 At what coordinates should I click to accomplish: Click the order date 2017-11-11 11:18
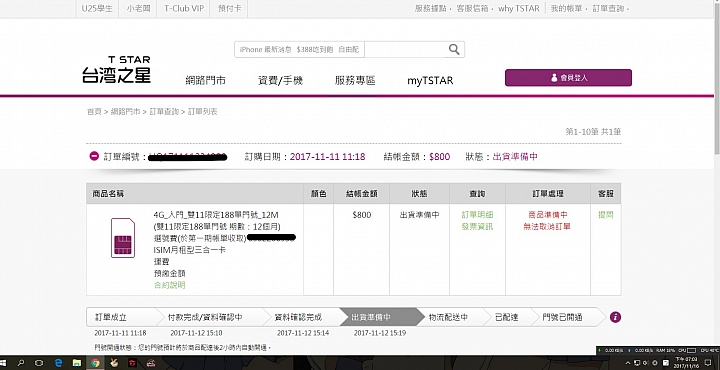(x=327, y=157)
